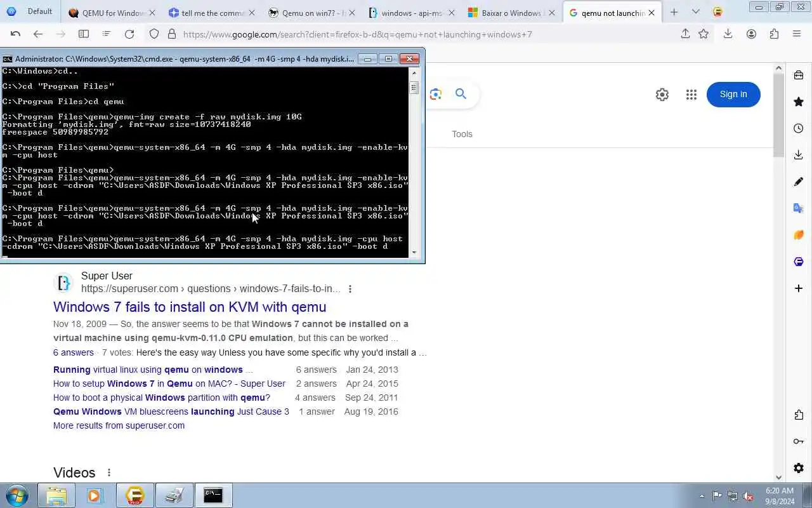
Task: Click the Google page vertical scrollbar
Action: [x=779, y=115]
